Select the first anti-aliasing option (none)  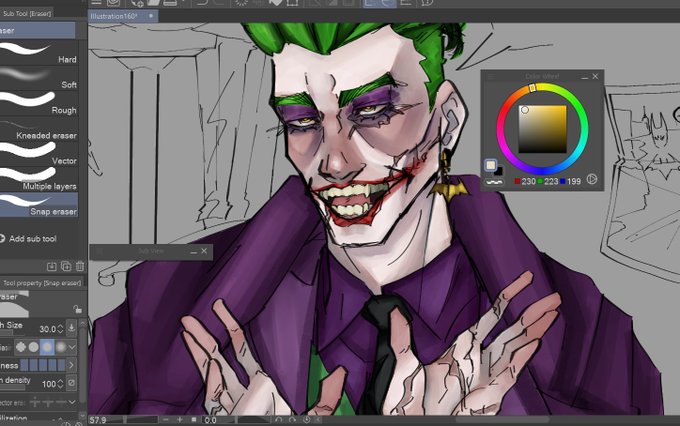pyautogui.click(x=20, y=347)
